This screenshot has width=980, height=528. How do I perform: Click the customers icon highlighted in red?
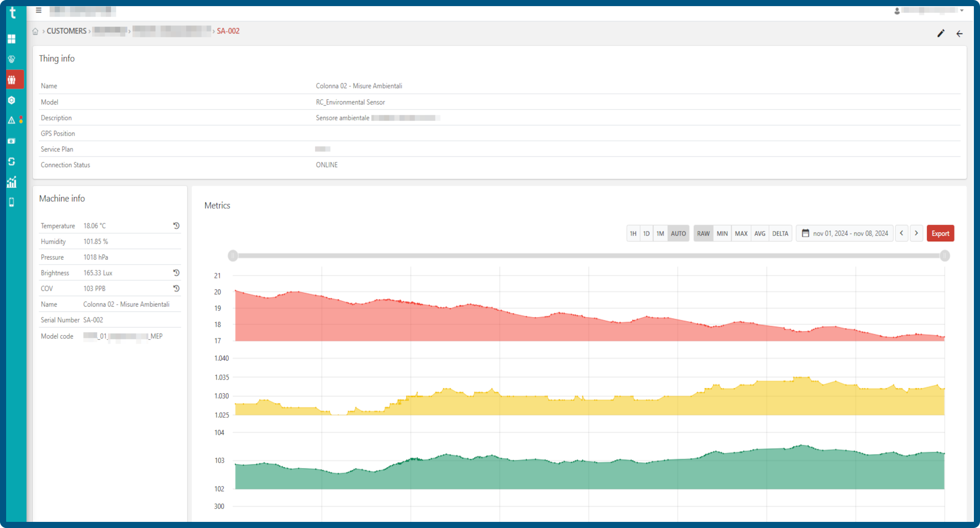[x=12, y=80]
